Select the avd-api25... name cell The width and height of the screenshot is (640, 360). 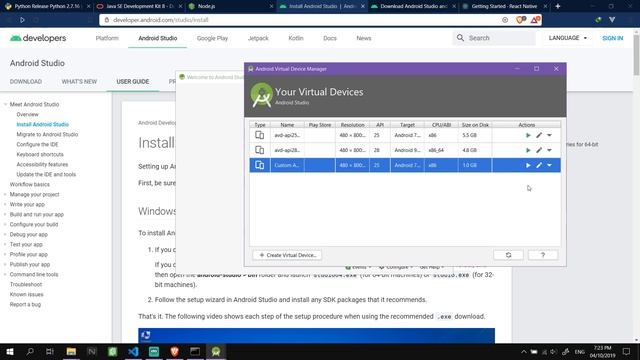pyautogui.click(x=287, y=135)
